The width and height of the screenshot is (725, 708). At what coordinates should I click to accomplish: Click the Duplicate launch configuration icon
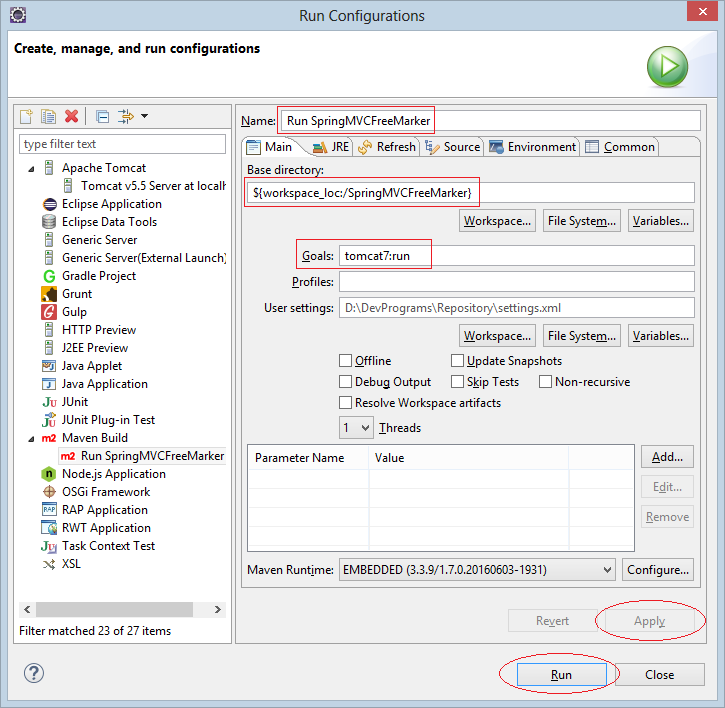48,117
